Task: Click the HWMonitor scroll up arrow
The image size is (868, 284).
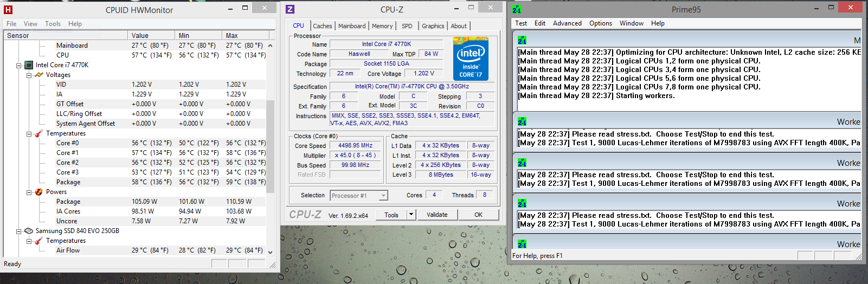Action: [270, 46]
